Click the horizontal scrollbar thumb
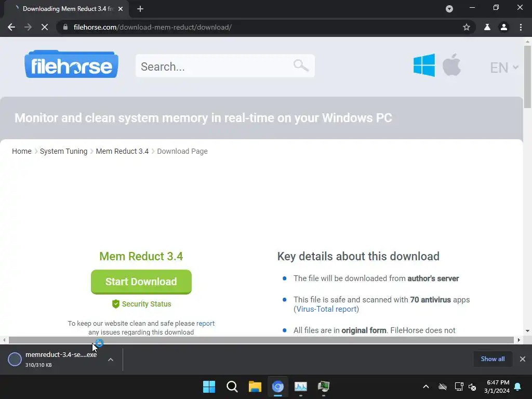This screenshot has height=399, width=532. pyautogui.click(x=261, y=340)
